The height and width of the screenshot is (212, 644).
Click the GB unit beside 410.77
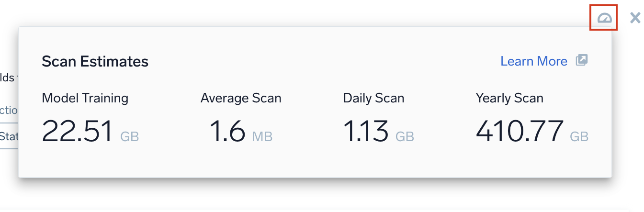point(579,136)
